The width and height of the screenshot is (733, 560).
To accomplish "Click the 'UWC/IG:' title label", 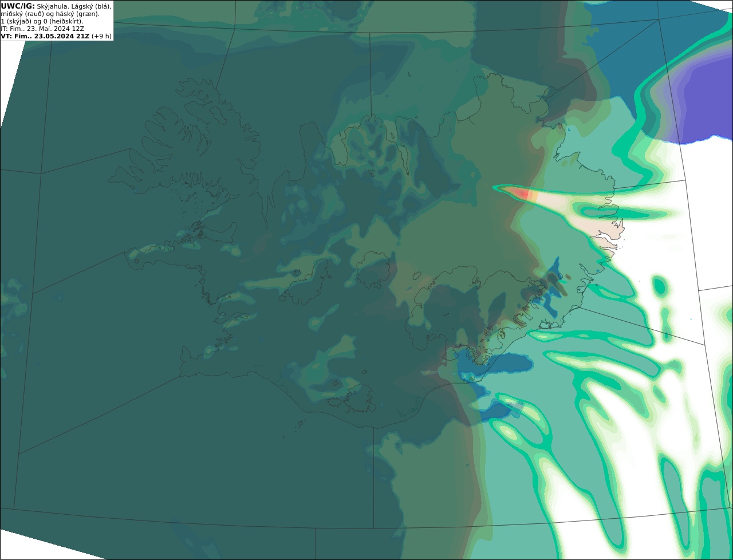I will pyautogui.click(x=18, y=6).
